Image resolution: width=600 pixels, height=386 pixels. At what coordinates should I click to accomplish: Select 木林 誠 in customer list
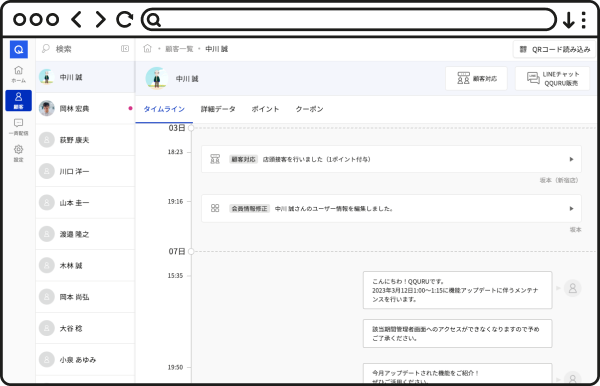point(85,265)
